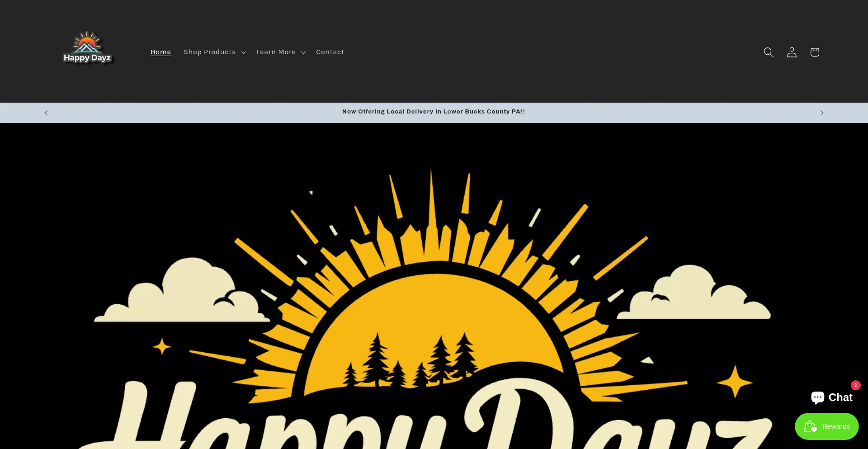
Task: Click the Happy Dayz header logo
Action: [87, 47]
